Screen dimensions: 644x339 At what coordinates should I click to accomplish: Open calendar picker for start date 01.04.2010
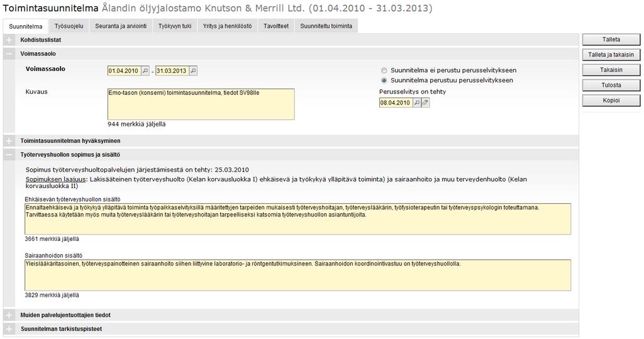[x=145, y=70]
